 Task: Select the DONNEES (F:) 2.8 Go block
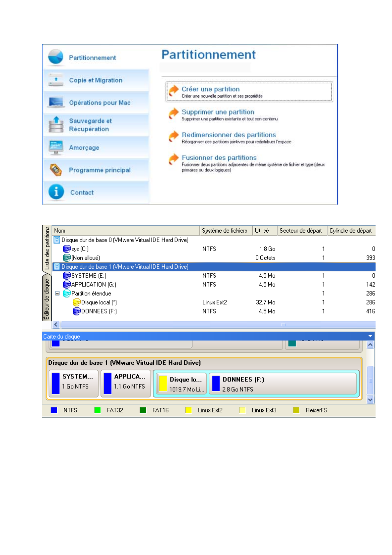283,383
